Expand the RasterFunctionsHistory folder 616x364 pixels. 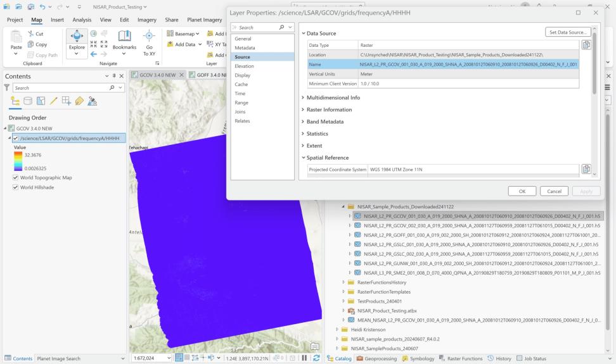pyautogui.click(x=343, y=282)
